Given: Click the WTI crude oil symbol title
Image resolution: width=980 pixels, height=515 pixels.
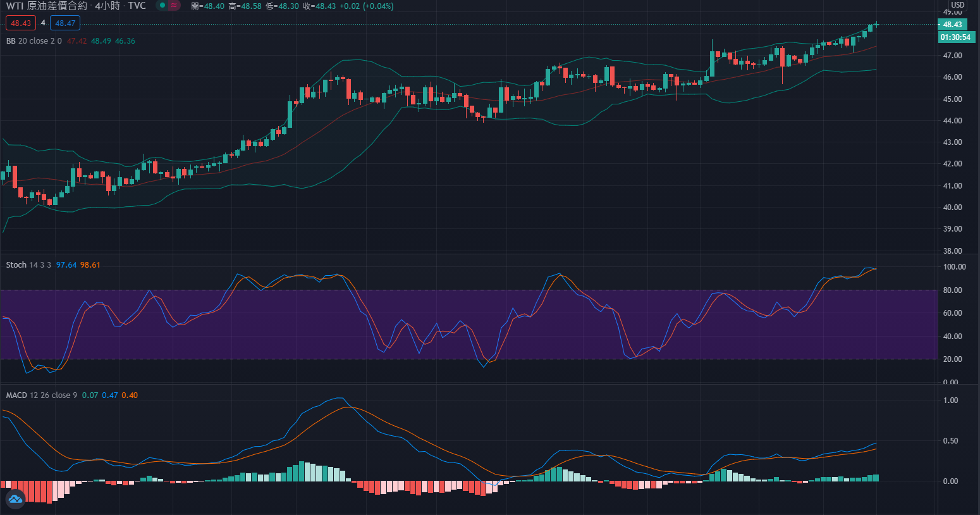Looking at the screenshot, I should 47,6.
